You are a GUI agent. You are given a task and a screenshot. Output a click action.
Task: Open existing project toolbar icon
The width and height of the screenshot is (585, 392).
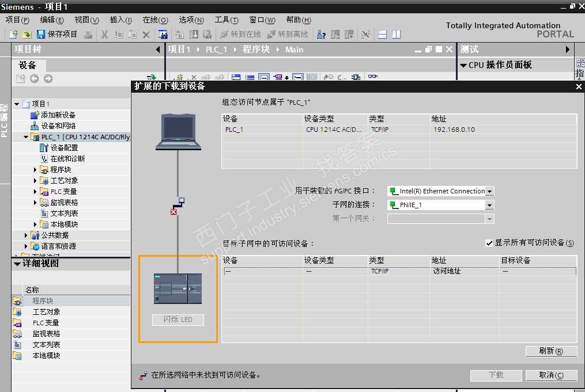(27, 35)
